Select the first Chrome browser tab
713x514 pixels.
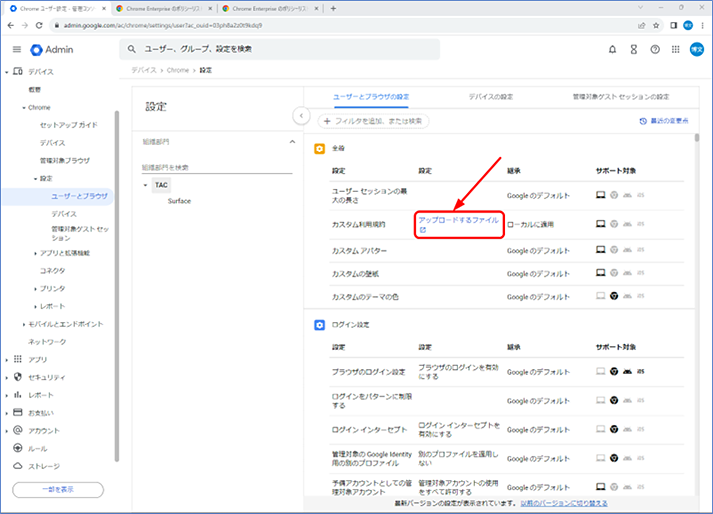point(58,8)
